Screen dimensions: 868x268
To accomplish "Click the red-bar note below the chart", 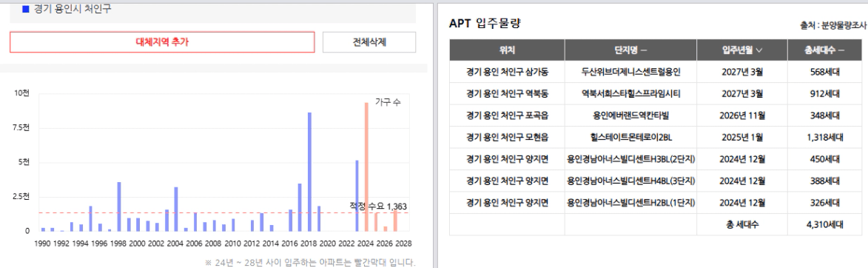I will click(310, 263).
